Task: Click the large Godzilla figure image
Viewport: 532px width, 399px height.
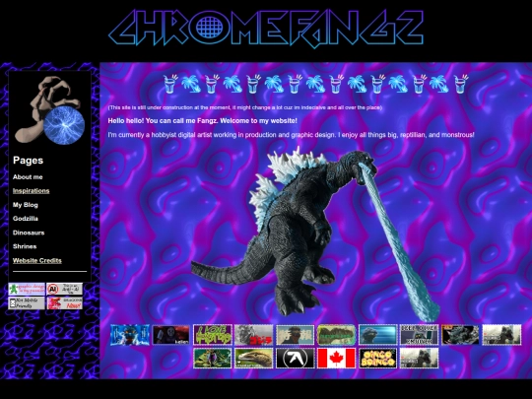Action: pos(315,234)
